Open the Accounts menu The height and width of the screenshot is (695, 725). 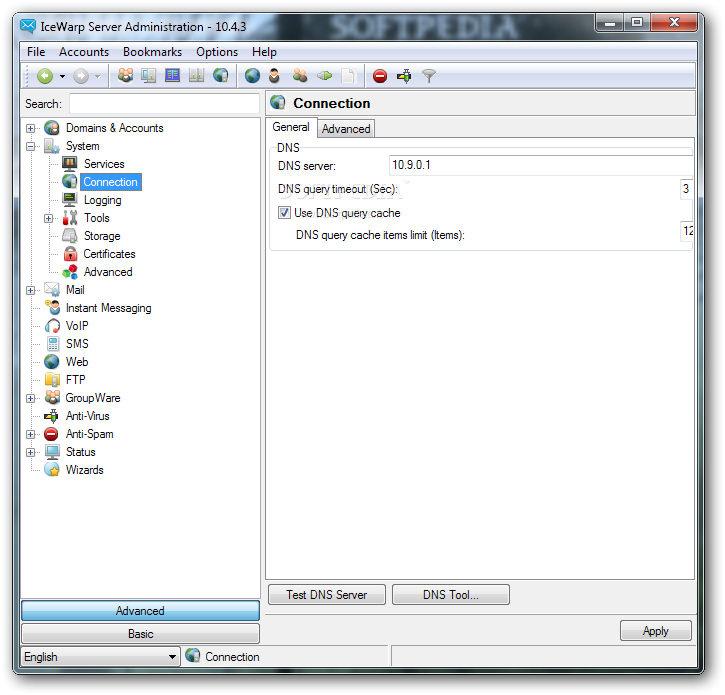(84, 52)
